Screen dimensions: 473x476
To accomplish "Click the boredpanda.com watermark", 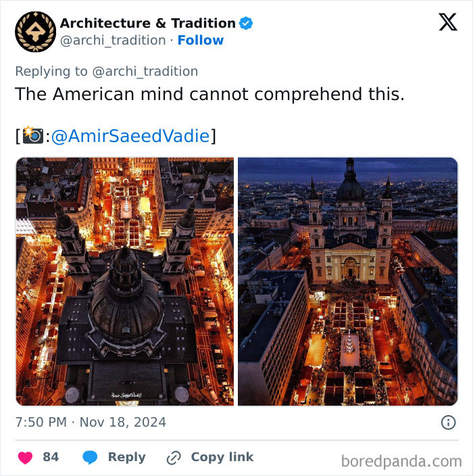I will [401, 461].
